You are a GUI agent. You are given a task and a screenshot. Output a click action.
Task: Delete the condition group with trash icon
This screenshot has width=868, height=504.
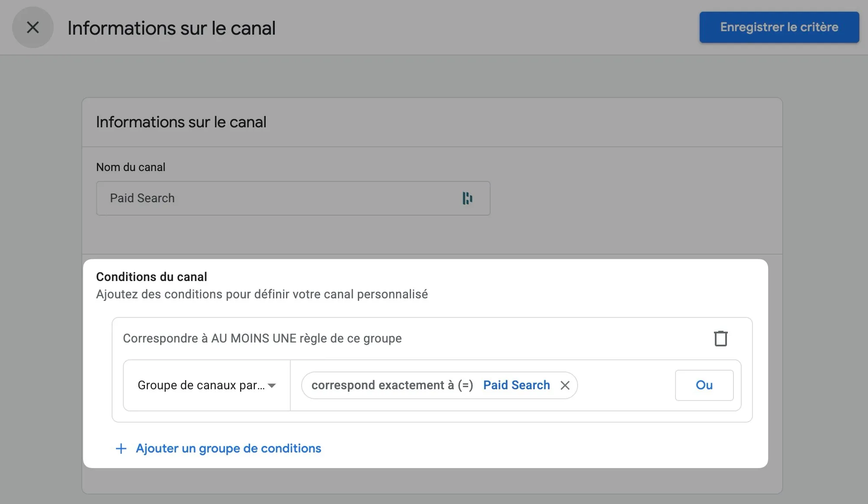point(720,338)
